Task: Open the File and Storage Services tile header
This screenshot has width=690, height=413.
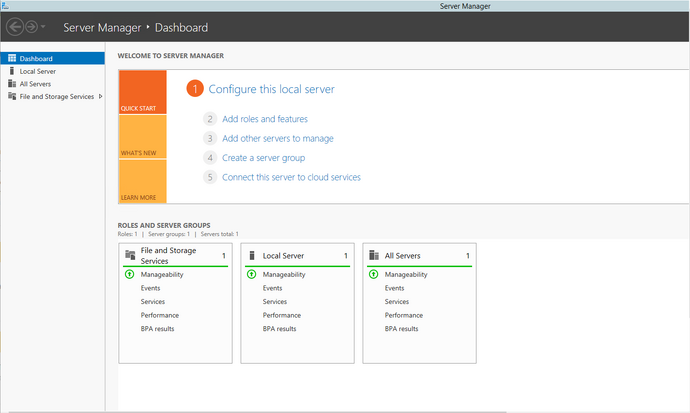Action: pos(176,256)
